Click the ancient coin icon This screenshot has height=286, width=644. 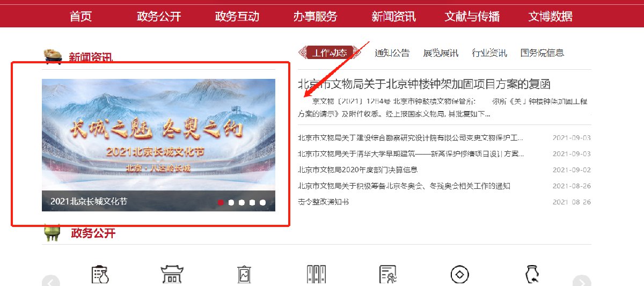coord(459,275)
